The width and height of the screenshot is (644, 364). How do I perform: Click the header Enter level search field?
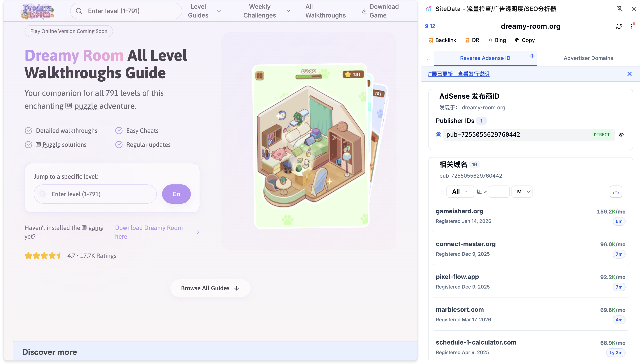pyautogui.click(x=126, y=11)
